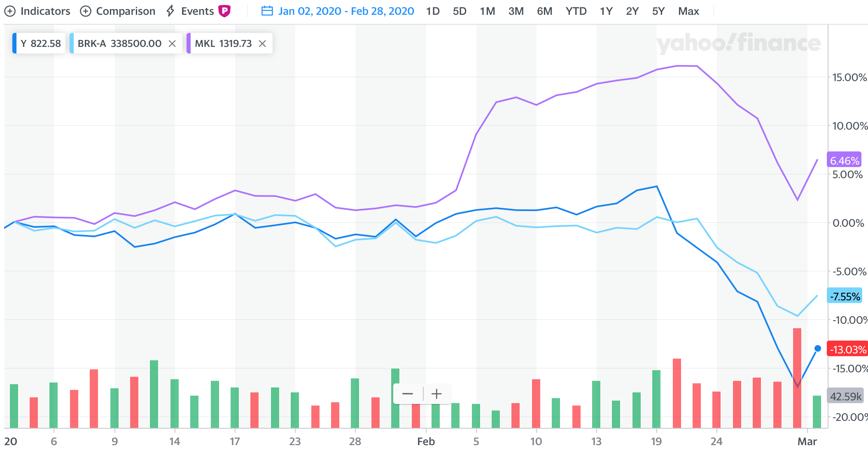Click the 24 date axis label
Image resolution: width=868 pixels, height=469 pixels.
[716, 441]
